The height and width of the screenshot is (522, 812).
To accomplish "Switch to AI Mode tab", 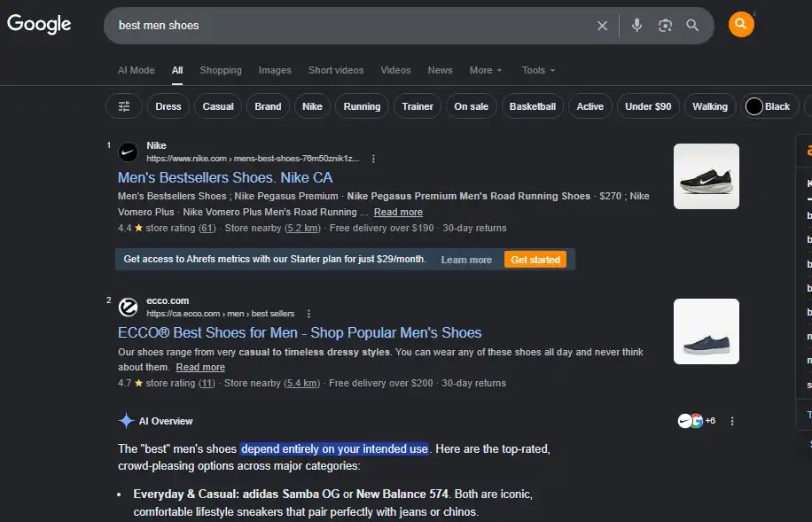I will click(137, 70).
